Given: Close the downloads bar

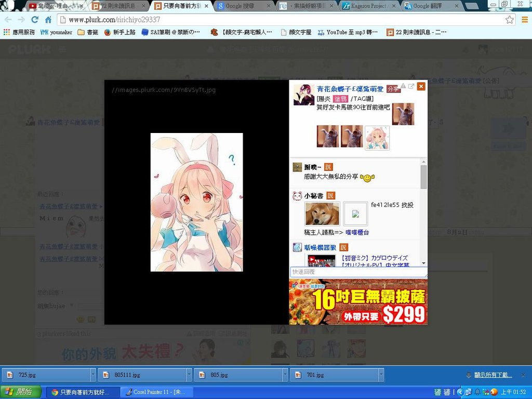Looking at the screenshot, I should (x=523, y=375).
